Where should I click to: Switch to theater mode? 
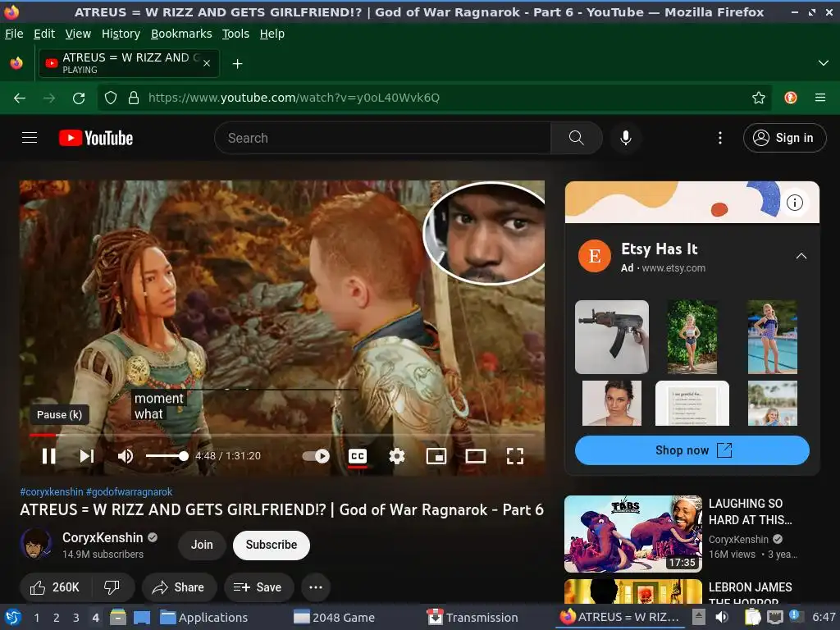[x=475, y=456]
